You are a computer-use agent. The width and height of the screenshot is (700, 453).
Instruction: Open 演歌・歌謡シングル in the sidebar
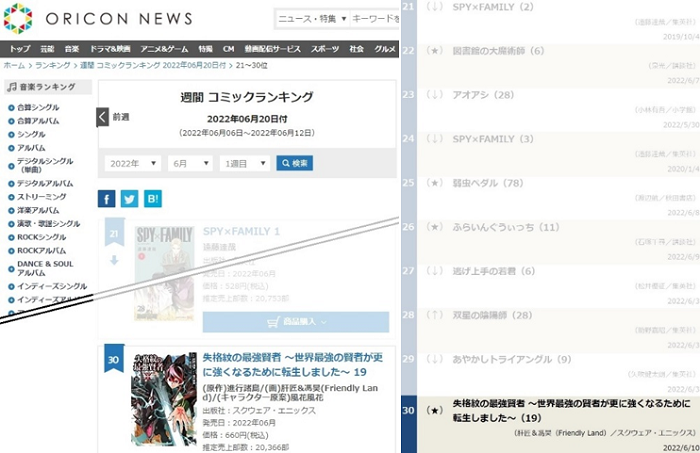click(49, 224)
